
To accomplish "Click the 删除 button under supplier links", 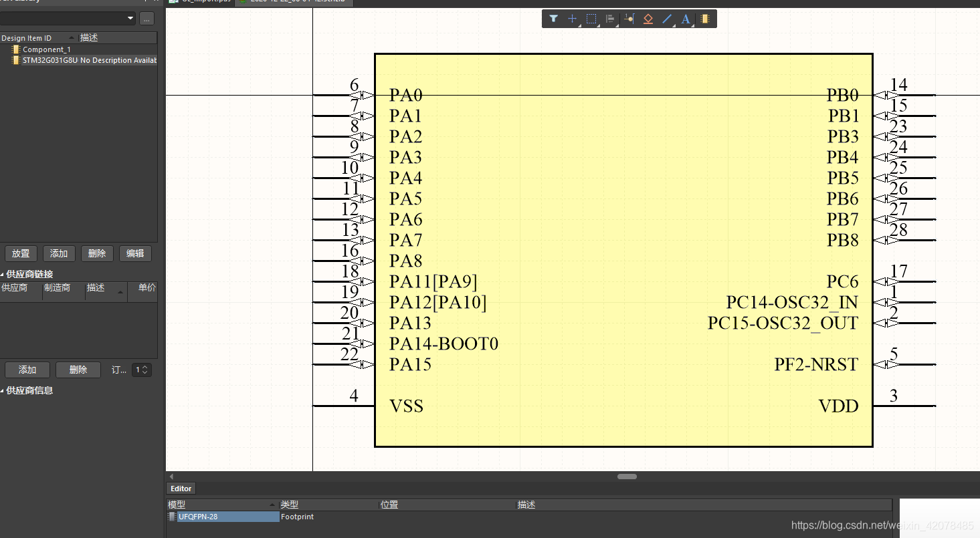I will (x=78, y=370).
